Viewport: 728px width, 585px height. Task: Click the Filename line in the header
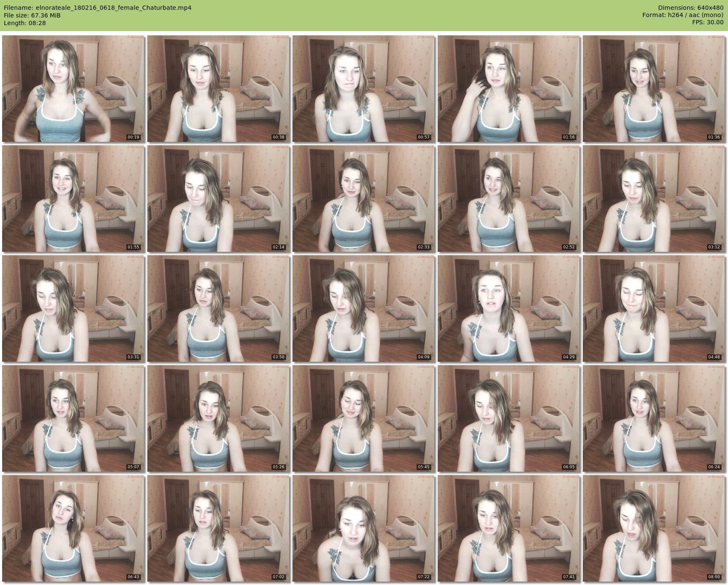97,8
